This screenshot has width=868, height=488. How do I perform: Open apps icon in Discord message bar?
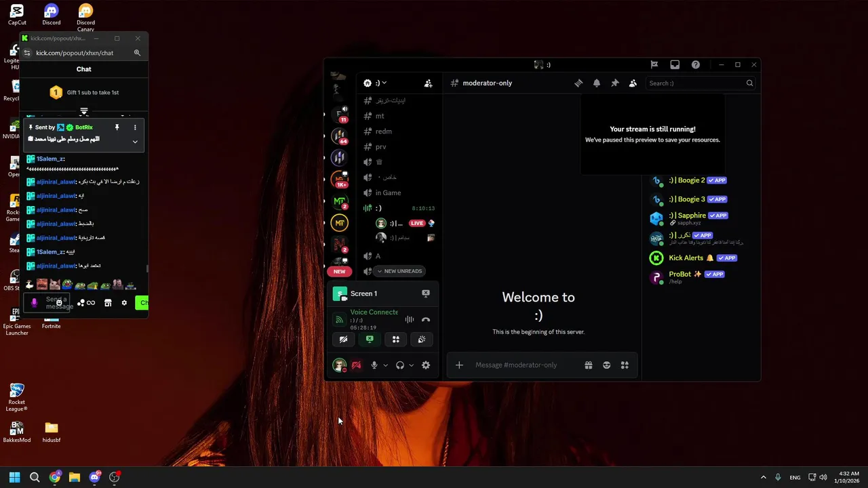[625, 365]
